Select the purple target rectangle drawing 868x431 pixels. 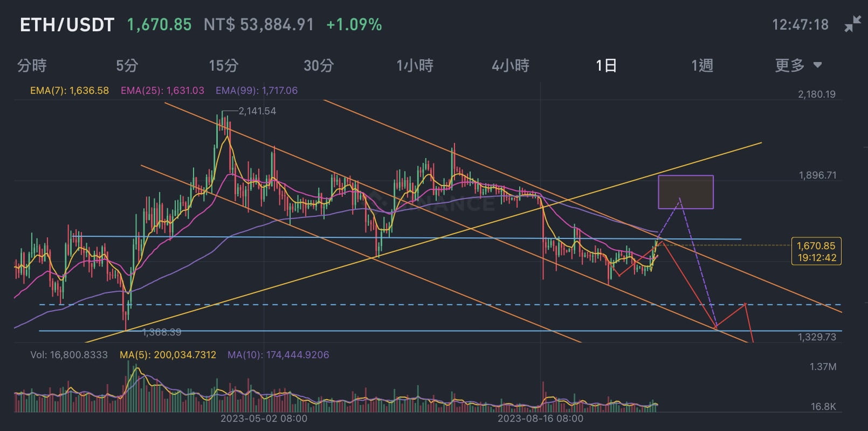pos(686,192)
